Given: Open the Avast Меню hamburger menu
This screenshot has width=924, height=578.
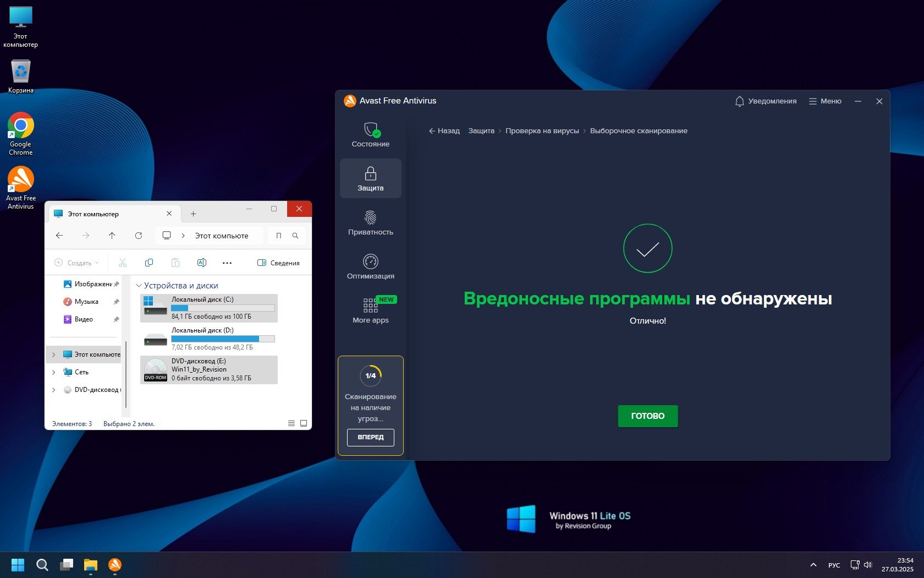Looking at the screenshot, I should pos(825,101).
